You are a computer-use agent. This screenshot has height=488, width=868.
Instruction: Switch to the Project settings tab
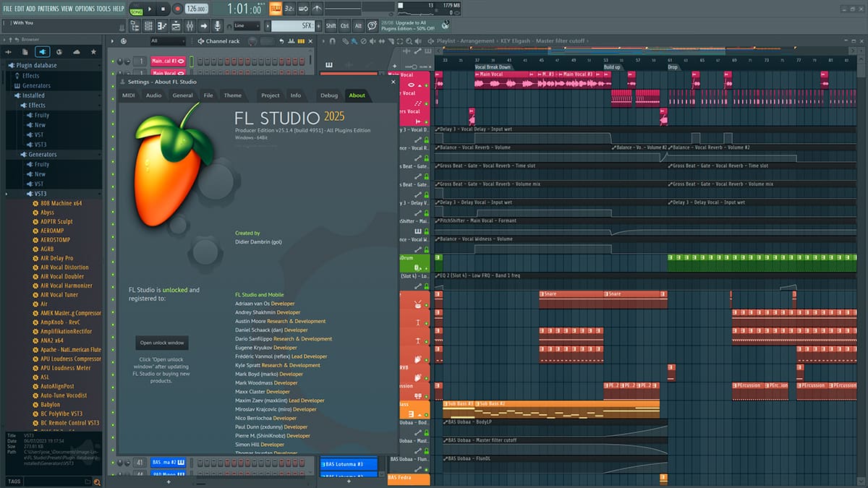[271, 95]
